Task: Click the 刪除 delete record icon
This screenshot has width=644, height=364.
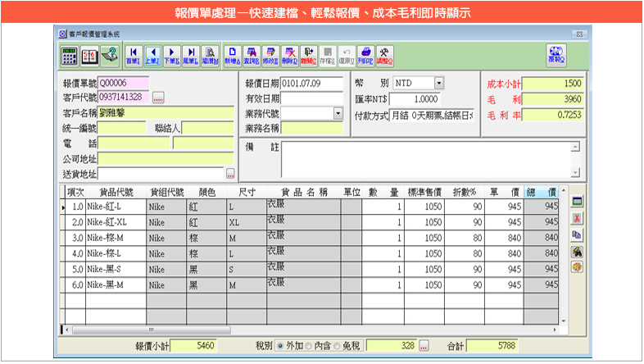Action: [289, 55]
